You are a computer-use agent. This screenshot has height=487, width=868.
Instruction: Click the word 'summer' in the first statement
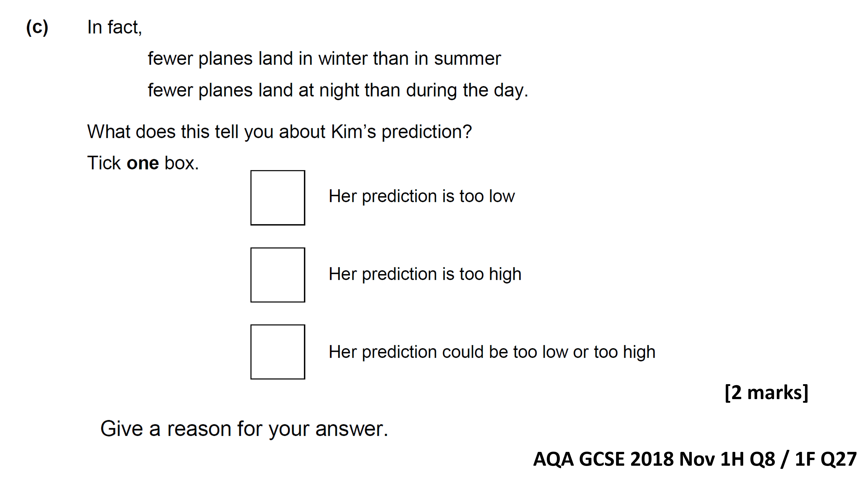click(467, 59)
